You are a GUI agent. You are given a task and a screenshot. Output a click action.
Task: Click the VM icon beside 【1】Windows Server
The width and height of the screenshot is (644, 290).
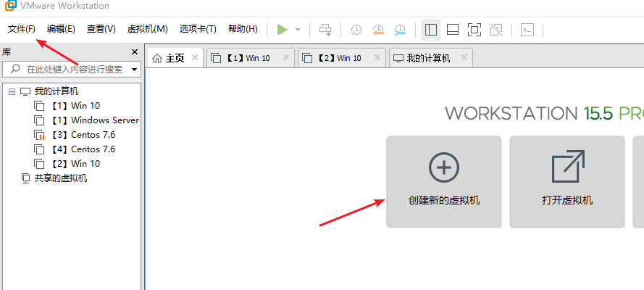click(39, 120)
